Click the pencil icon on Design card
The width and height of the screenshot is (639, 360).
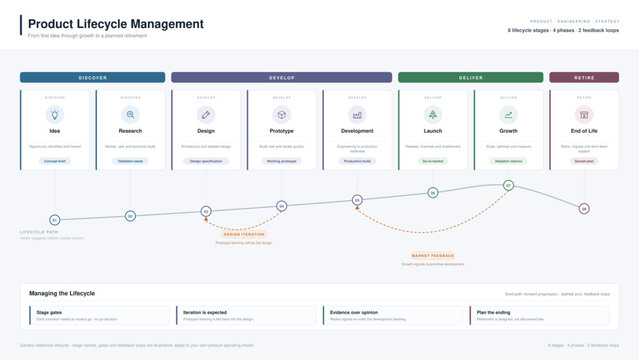pos(206,115)
